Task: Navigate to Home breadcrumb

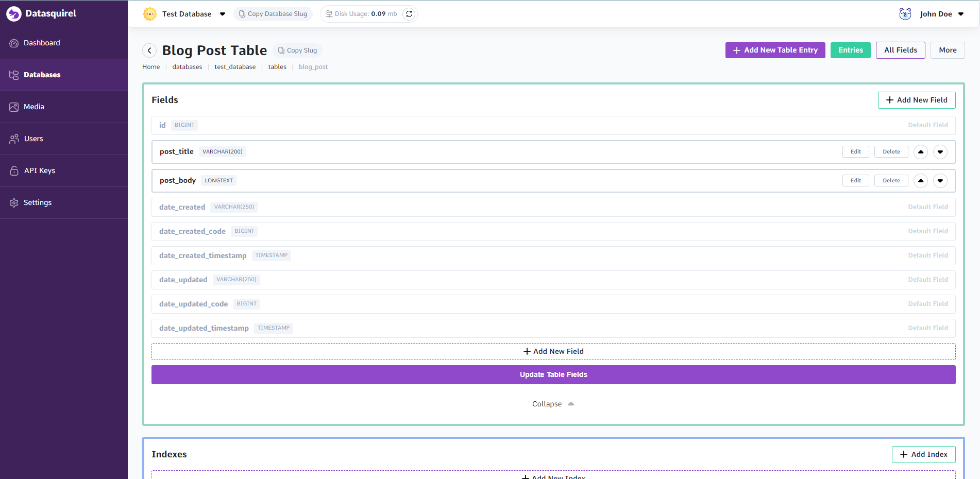Action: pos(151,67)
